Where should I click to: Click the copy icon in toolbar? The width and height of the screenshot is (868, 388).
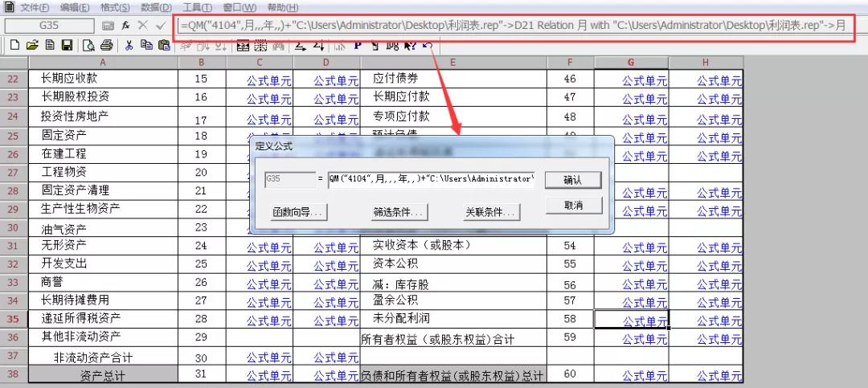146,45
